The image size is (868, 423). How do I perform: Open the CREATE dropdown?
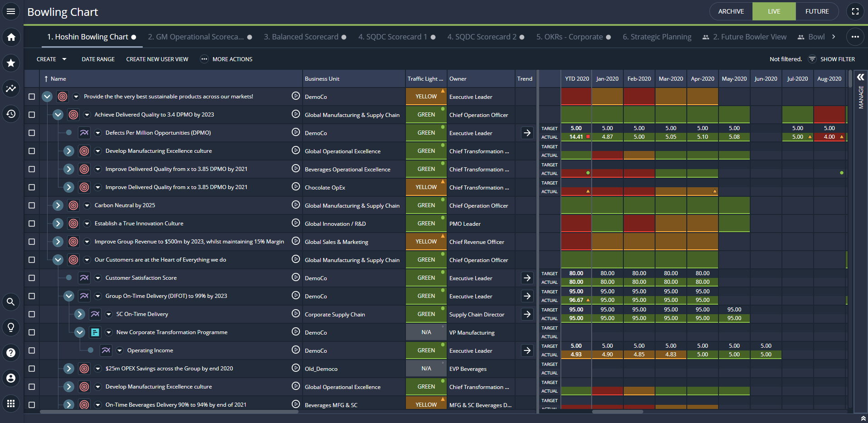51,59
